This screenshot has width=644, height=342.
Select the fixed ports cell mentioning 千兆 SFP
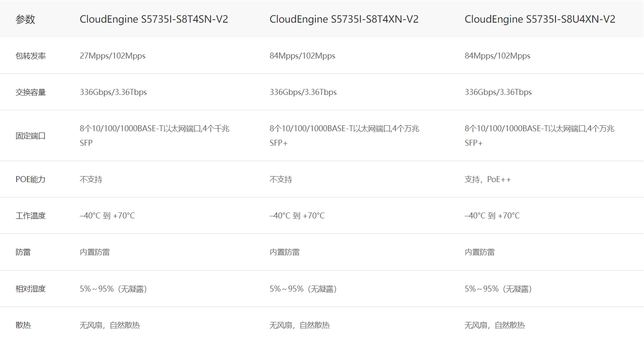(x=155, y=136)
